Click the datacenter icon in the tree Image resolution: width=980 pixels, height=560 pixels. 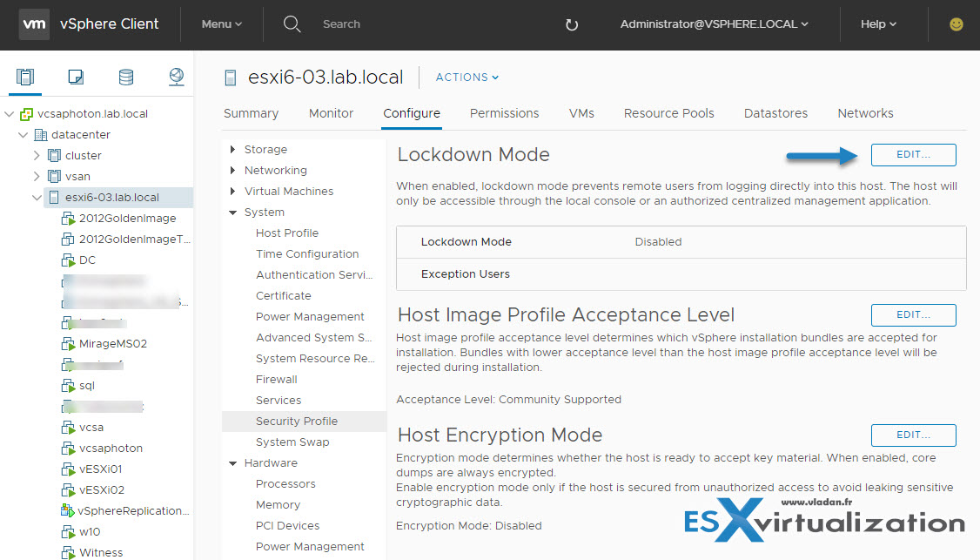coord(41,134)
